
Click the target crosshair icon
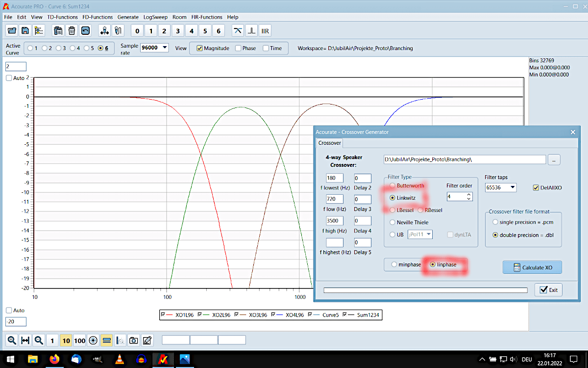tap(93, 341)
